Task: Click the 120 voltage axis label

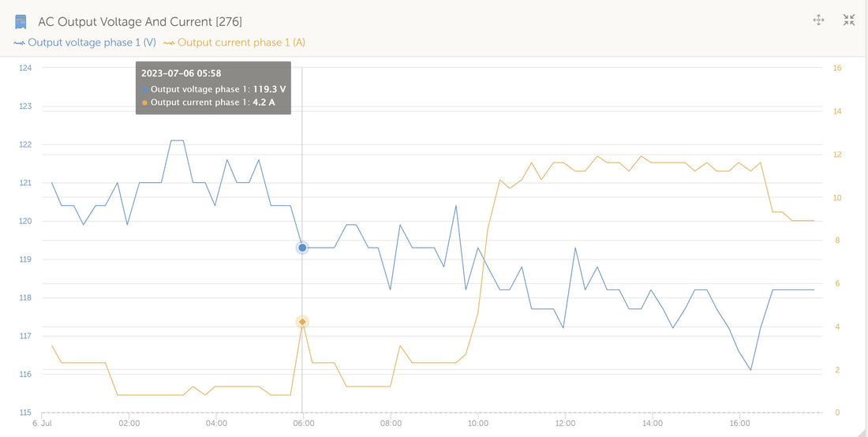Action: click(26, 222)
